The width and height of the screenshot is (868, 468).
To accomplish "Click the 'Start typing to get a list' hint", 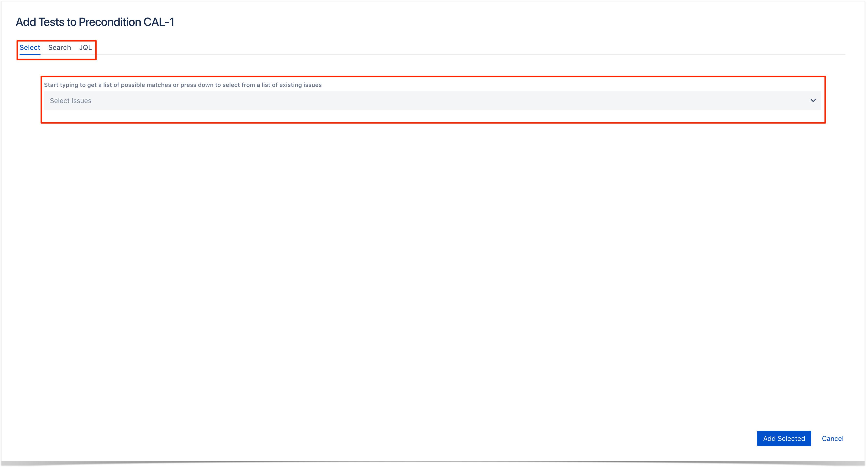I will (x=183, y=85).
